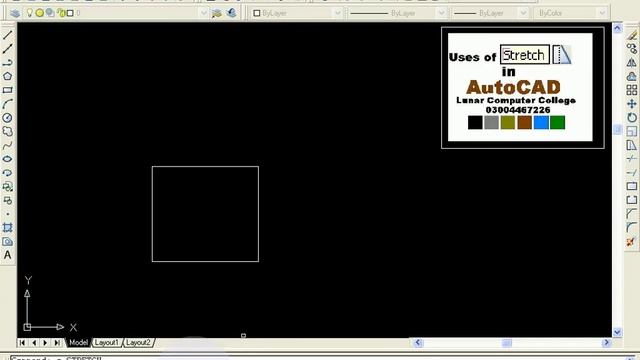Screen dimensions: 640x360
Task: Select the Scale tool
Action: point(631,131)
